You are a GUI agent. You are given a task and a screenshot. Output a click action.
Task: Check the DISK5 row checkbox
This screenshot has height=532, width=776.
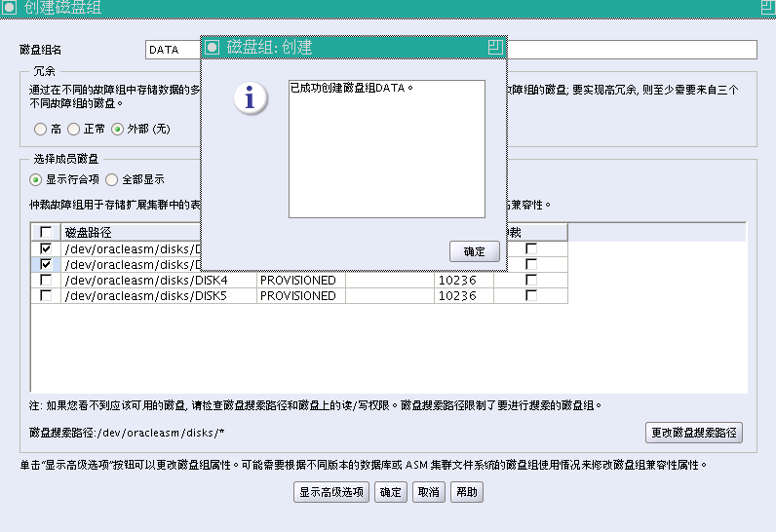coord(46,295)
